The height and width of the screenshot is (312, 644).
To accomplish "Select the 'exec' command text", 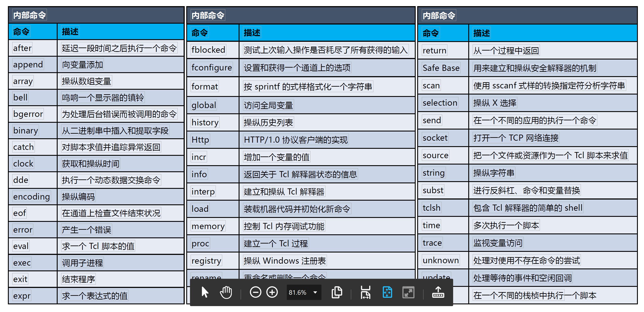I will click(22, 263).
